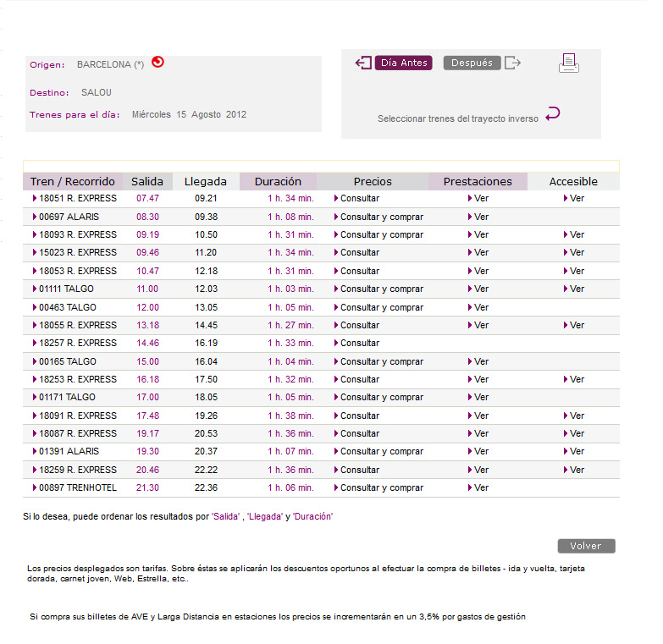View Accesible info for train 18093

(x=574, y=234)
